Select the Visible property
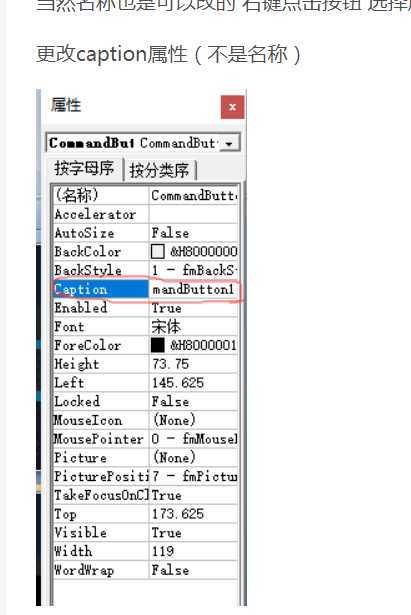This screenshot has height=615, width=411. [x=101, y=533]
